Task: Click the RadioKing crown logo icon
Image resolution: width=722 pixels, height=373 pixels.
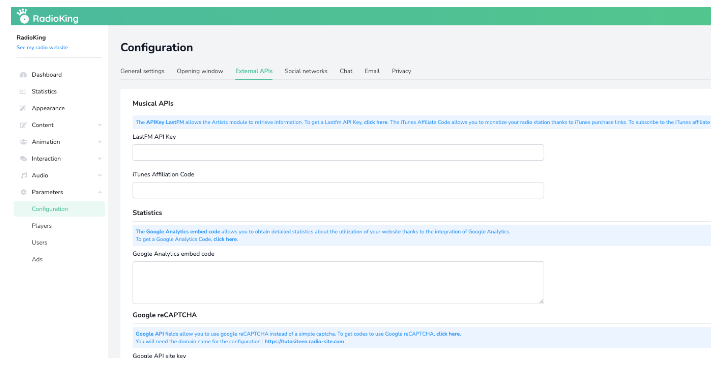Action: click(x=23, y=17)
